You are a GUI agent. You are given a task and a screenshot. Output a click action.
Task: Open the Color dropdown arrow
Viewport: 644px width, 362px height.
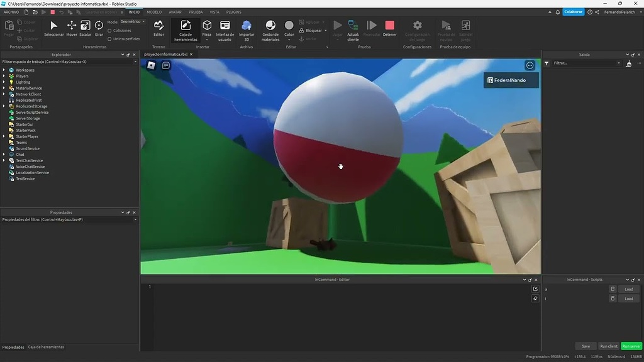[x=289, y=40]
